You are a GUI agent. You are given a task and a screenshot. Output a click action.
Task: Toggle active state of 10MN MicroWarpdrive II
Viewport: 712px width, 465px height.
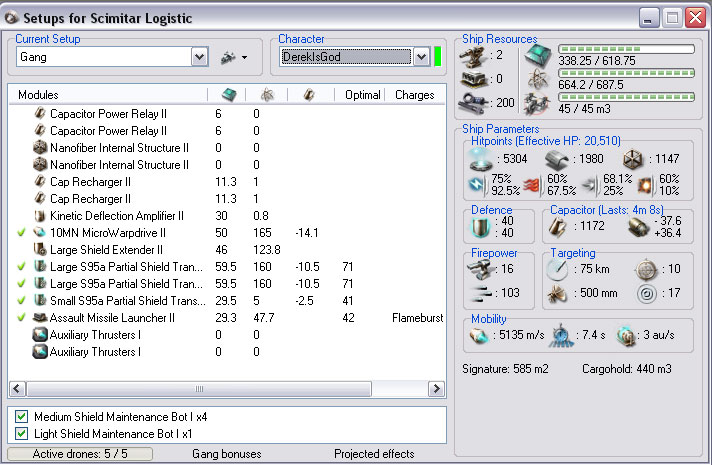pyautogui.click(x=21, y=232)
